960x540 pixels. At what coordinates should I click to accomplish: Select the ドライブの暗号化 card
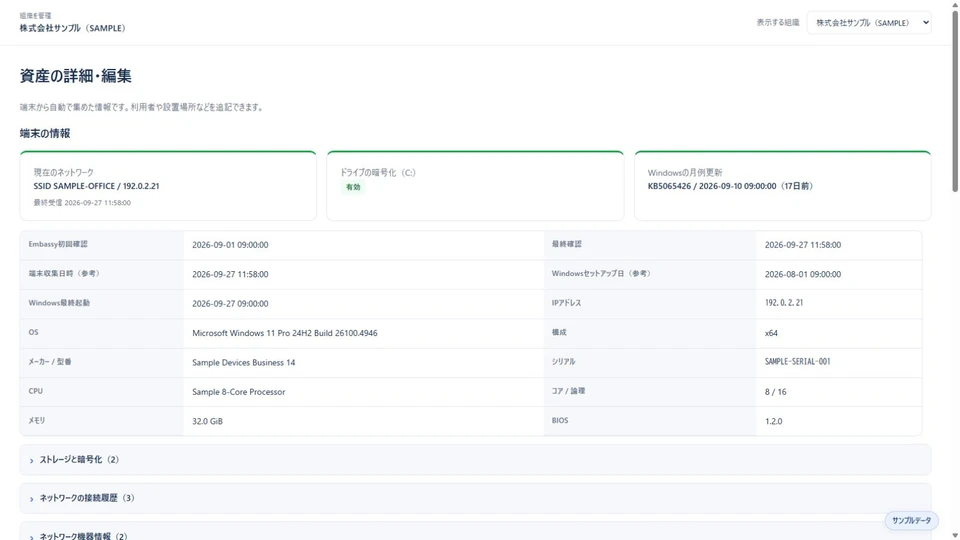click(475, 186)
